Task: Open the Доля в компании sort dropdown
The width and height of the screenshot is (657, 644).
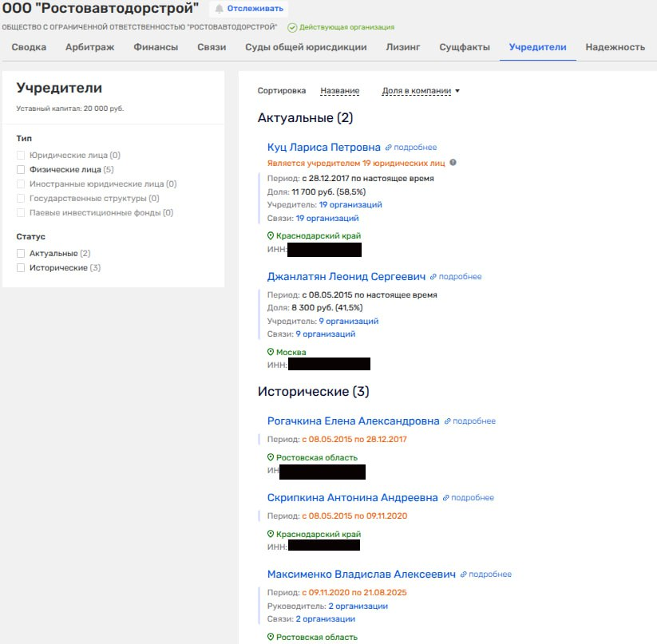Action: (421, 91)
